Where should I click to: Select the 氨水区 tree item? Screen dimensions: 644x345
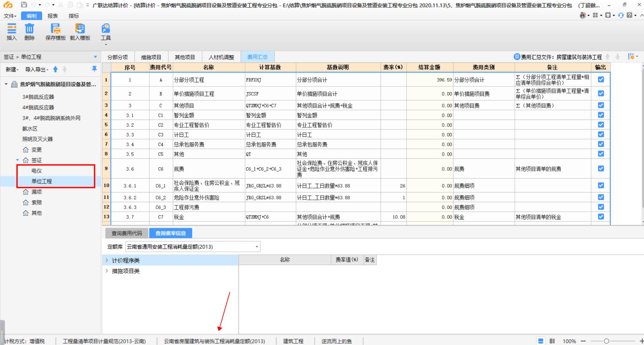(30, 129)
